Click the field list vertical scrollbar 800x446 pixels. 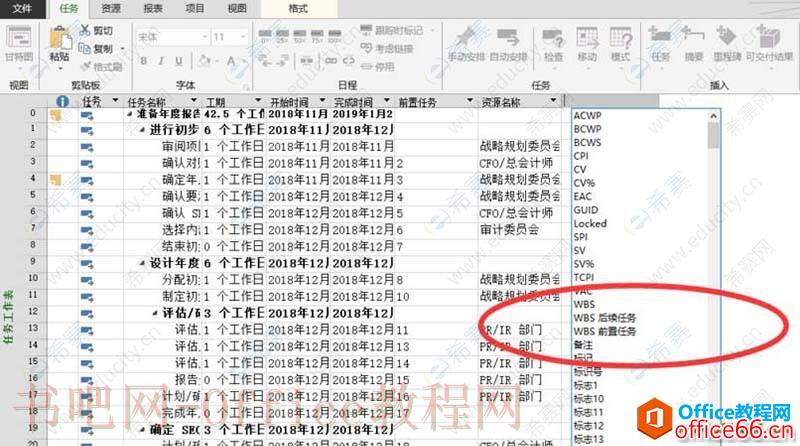713,135
